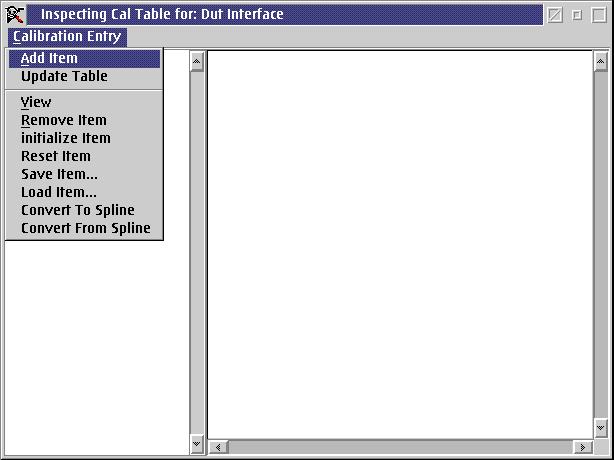Click the horizontal scrollbar track
Image resolution: width=614 pixels, height=460 pixels.
pyautogui.click(x=401, y=447)
